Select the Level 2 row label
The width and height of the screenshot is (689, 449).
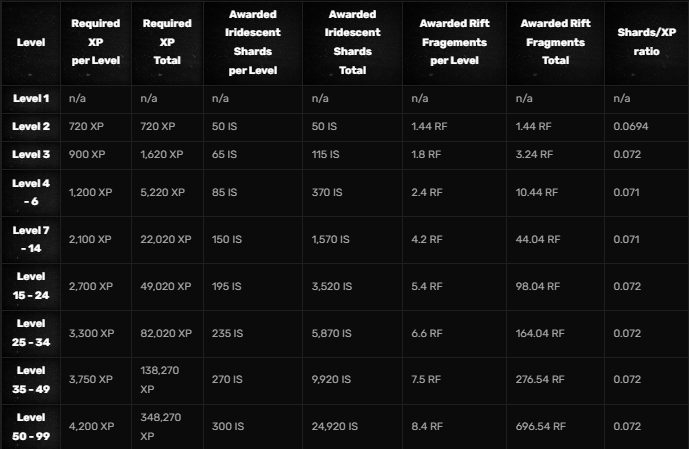point(30,126)
